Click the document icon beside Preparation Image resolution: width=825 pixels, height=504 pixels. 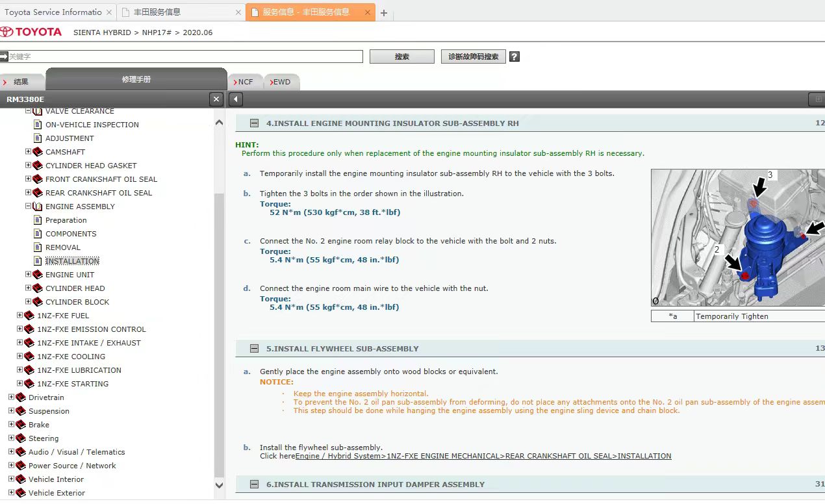coord(38,220)
